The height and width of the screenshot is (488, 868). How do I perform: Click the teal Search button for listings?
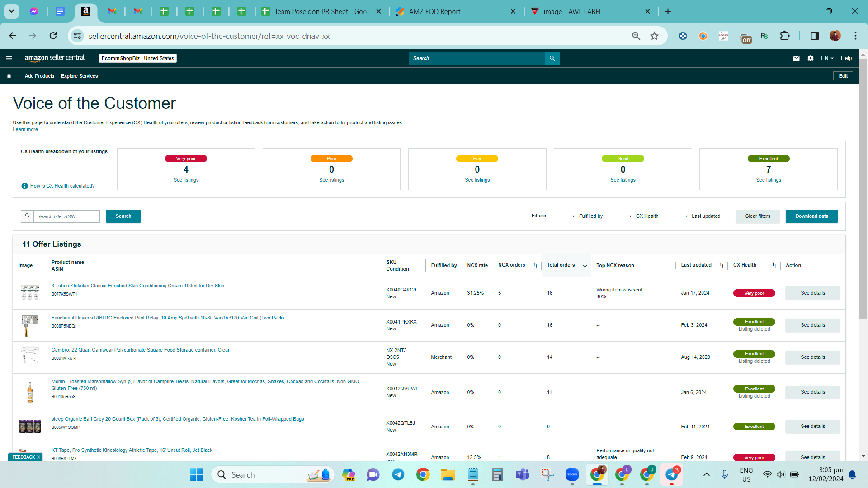[123, 216]
